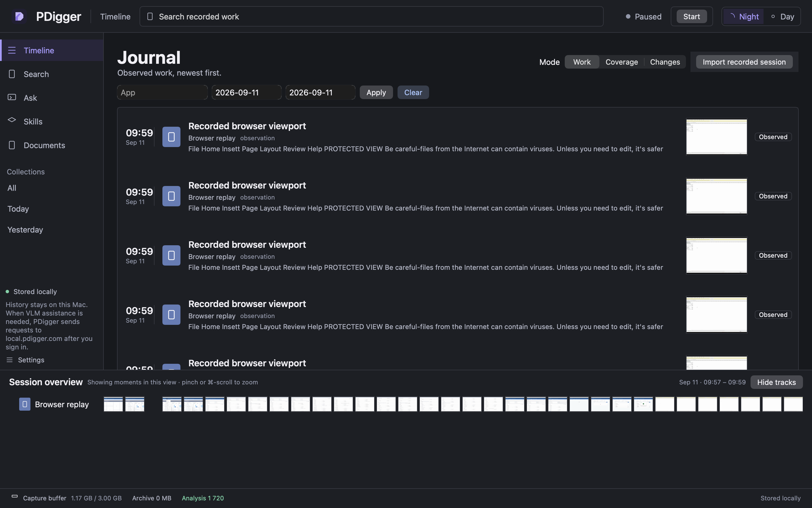812x508 pixels.
Task: Click the 1.17 GB / 3.00 GB capture buffer value
Action: (96, 498)
